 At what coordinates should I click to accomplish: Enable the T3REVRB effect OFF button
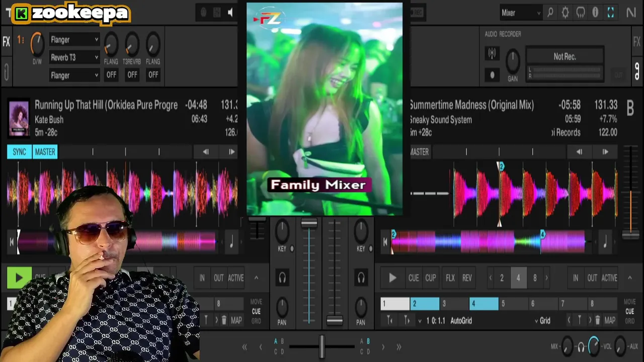(132, 75)
